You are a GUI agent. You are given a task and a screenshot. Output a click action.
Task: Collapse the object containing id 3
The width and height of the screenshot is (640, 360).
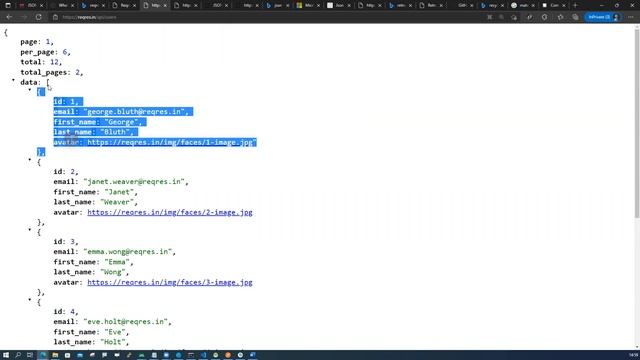30,230
